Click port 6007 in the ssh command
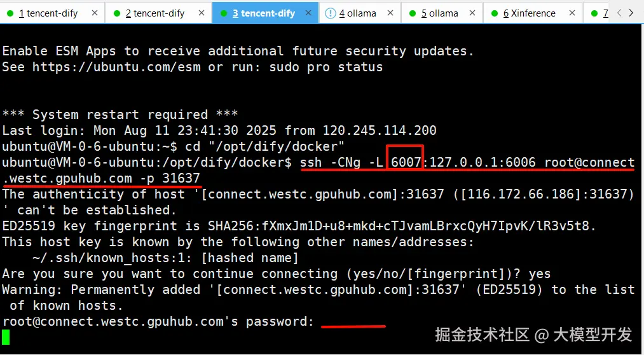 point(406,162)
